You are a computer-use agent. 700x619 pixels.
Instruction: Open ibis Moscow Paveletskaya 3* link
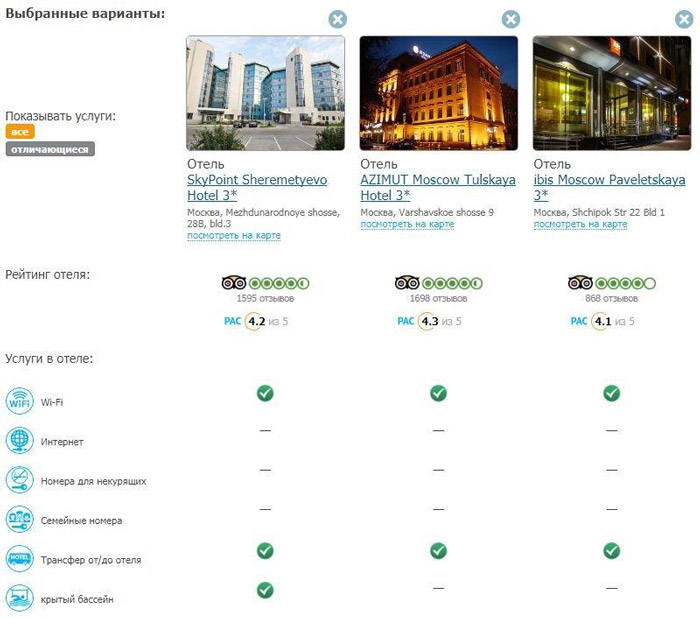tap(609, 187)
